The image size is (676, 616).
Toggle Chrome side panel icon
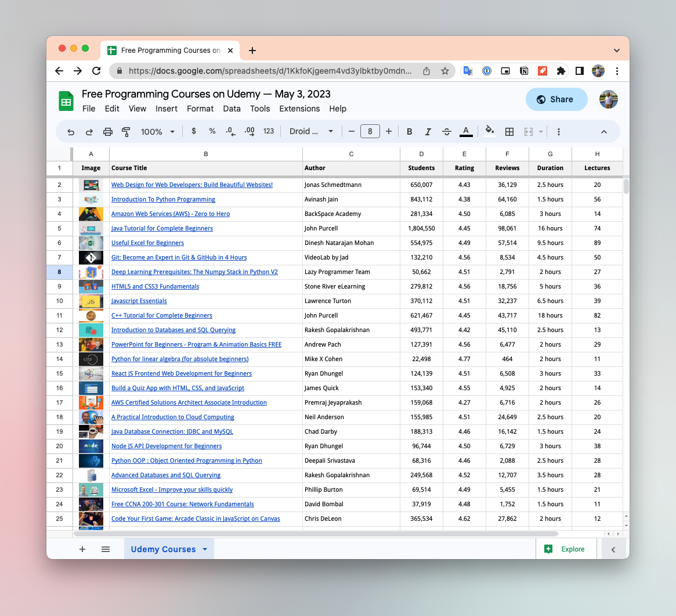(580, 71)
